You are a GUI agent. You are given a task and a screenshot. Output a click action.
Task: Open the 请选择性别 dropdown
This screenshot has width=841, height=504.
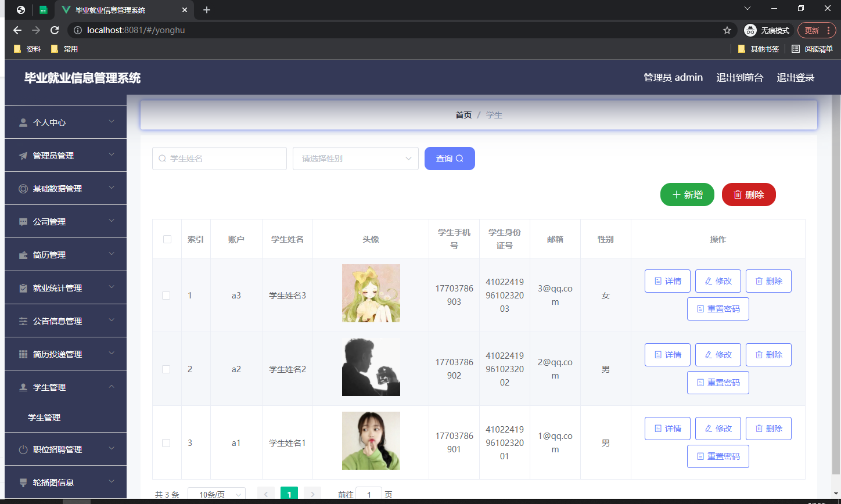(x=355, y=158)
